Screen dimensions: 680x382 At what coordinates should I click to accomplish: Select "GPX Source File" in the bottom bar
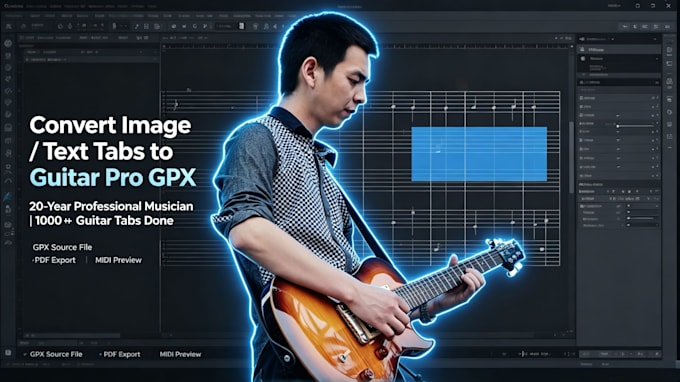point(56,354)
